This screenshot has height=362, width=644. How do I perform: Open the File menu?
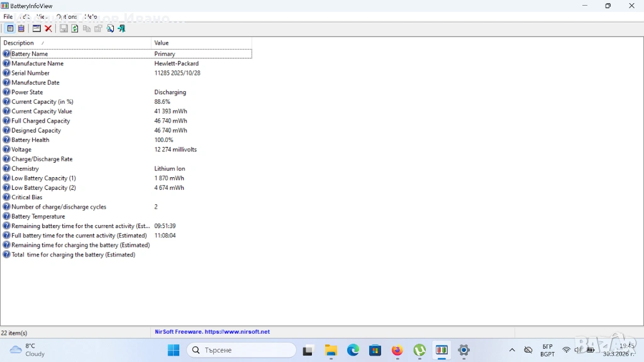(8, 17)
